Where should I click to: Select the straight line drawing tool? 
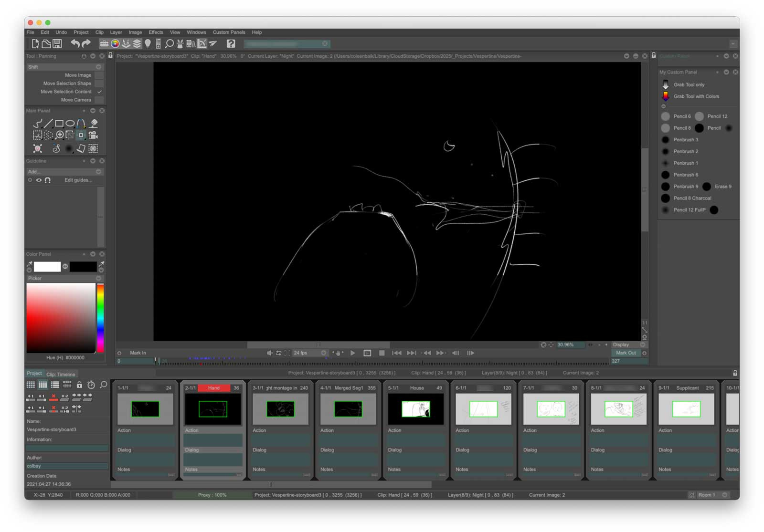(x=48, y=124)
